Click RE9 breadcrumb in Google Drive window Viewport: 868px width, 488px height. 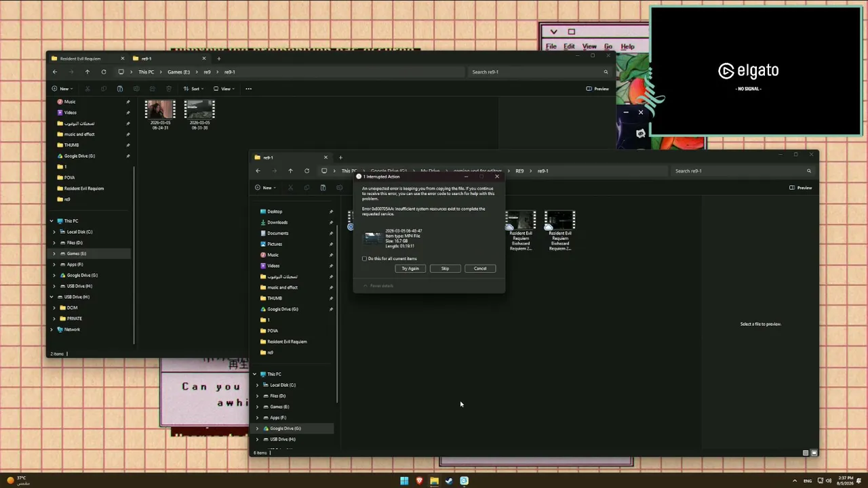coord(519,171)
